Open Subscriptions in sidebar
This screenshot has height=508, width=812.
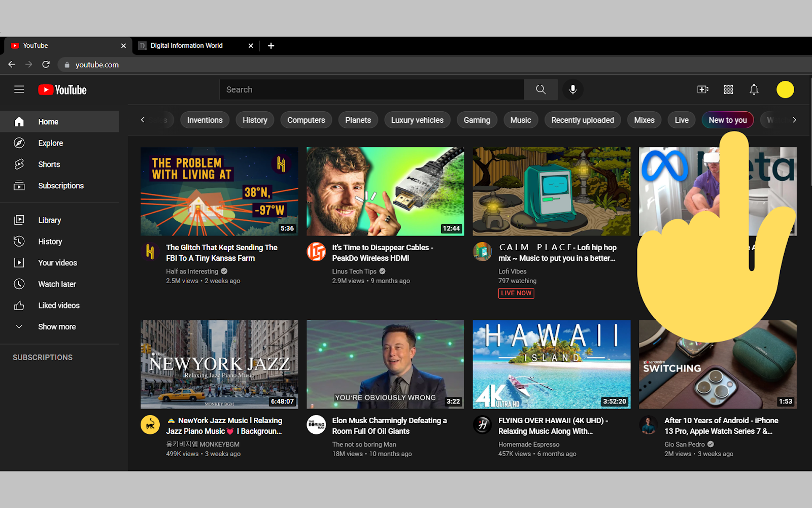[60, 186]
